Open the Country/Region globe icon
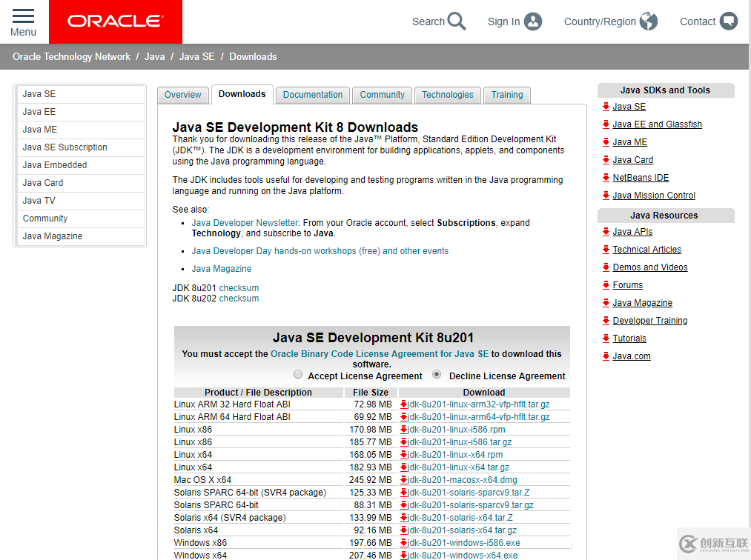The image size is (751, 560). (649, 21)
